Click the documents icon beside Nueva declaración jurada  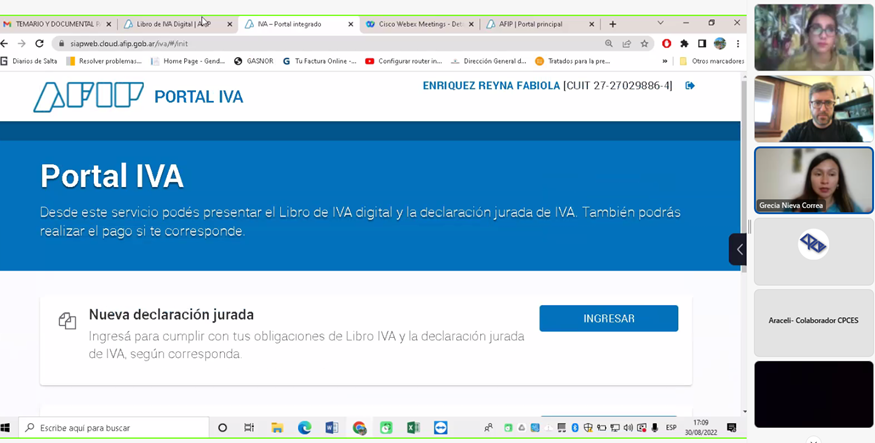point(67,320)
